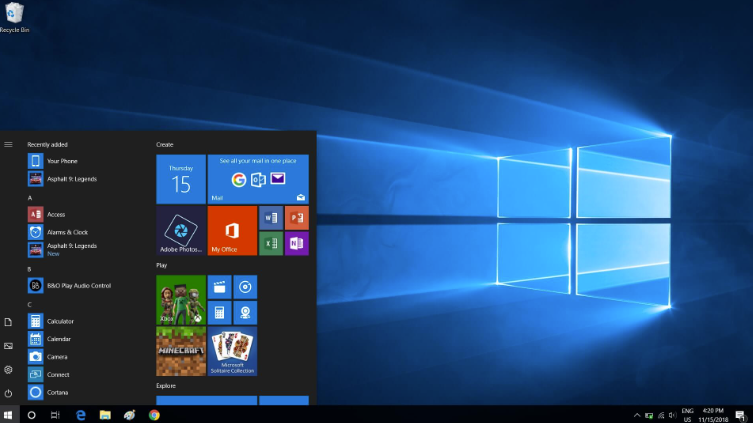Image resolution: width=753 pixels, height=423 pixels.
Task: Open the Calendar Thursday 15 tile
Action: pyautogui.click(x=181, y=179)
